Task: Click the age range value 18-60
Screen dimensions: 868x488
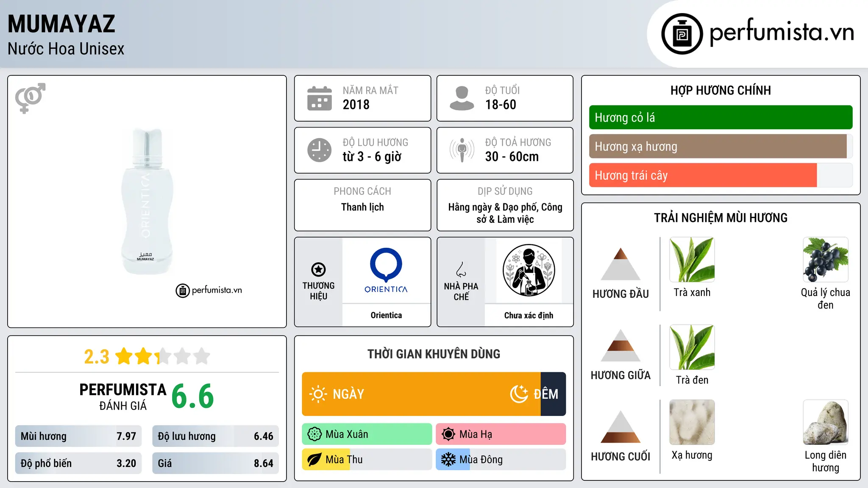Action: point(501,105)
